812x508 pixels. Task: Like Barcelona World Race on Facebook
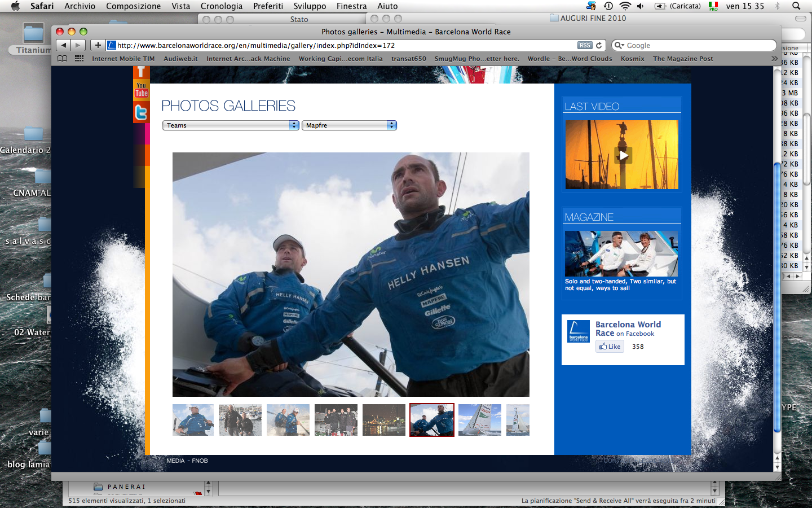point(610,347)
